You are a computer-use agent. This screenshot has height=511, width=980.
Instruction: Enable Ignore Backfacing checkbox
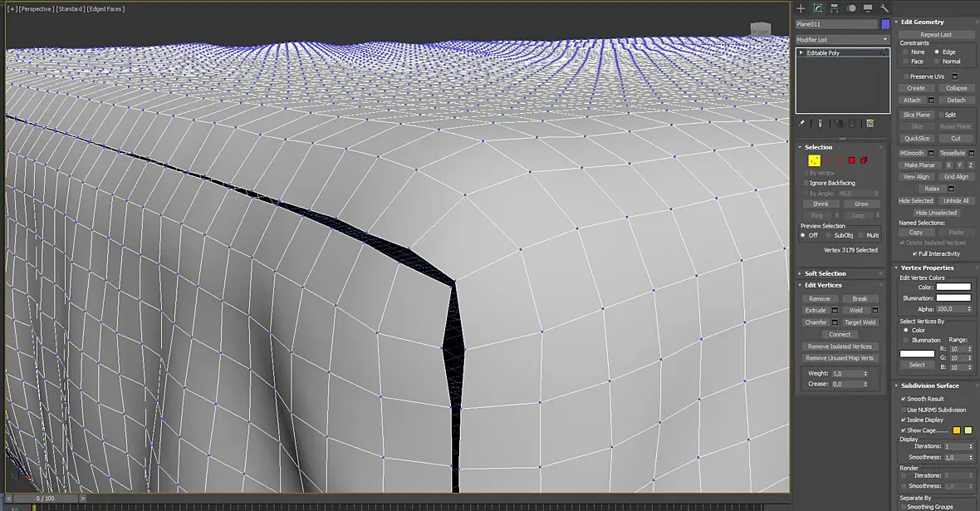806,184
